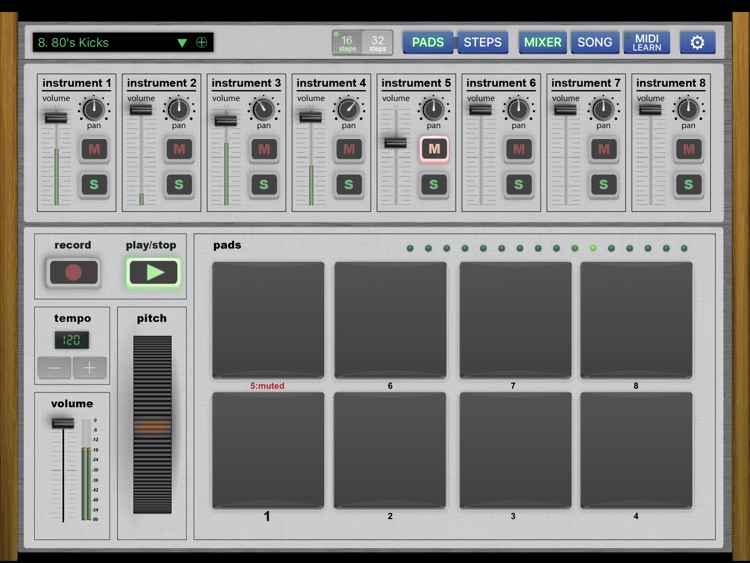Click the instrument 1 title label
The height and width of the screenshot is (563, 750).
coord(77,83)
